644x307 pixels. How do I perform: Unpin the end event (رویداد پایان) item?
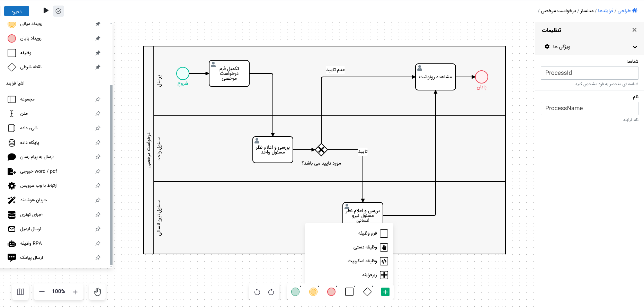pyautogui.click(x=98, y=38)
